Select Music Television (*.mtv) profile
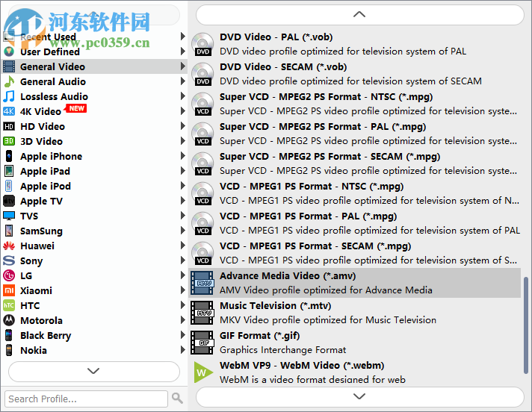Viewport: 532px width, 412px height. click(x=355, y=313)
